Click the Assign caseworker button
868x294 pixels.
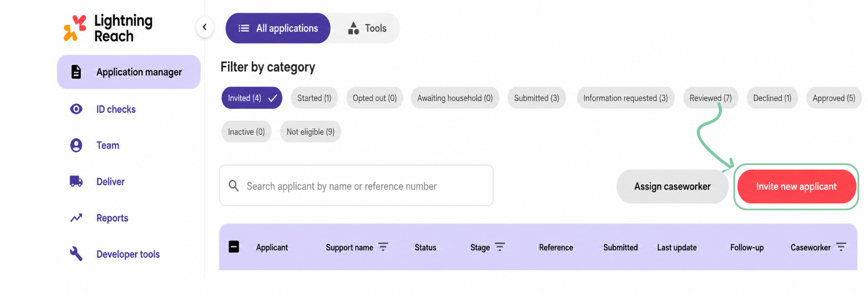[672, 186]
